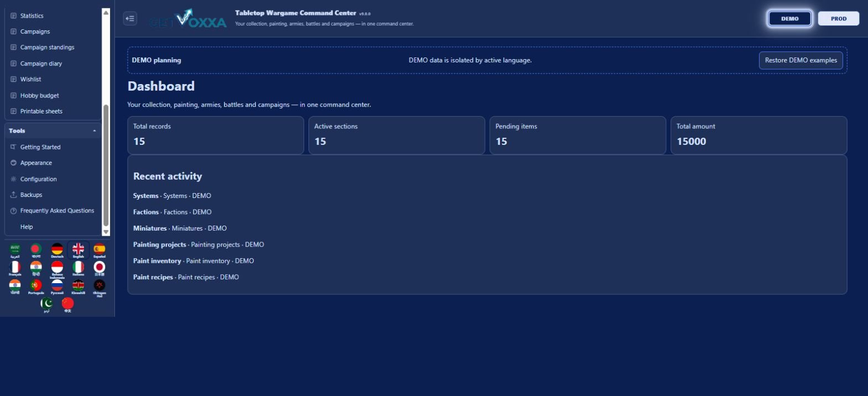
Task: Click the Paint inventory activity entry
Action: [194, 260]
